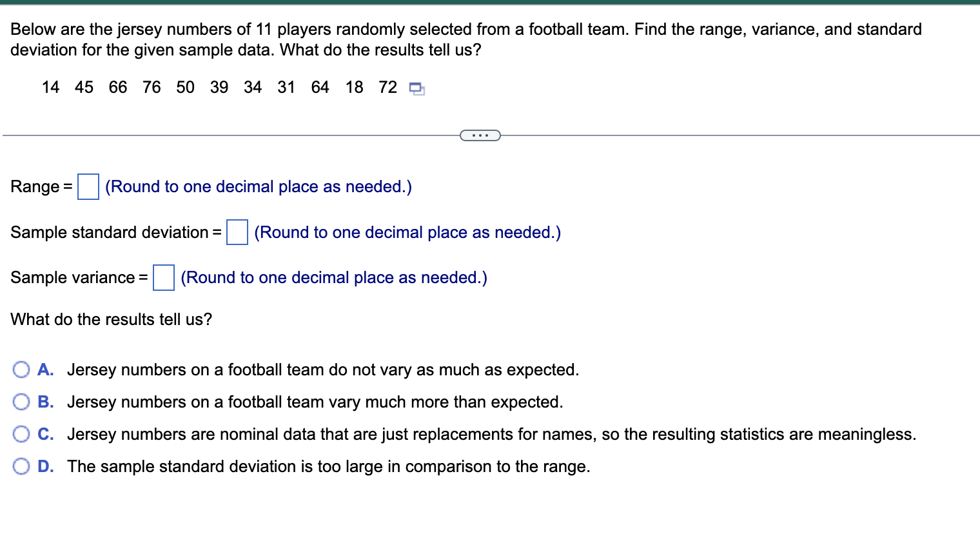Click the rounding instruction beside Range
This screenshot has width=980, height=543.
(x=258, y=186)
